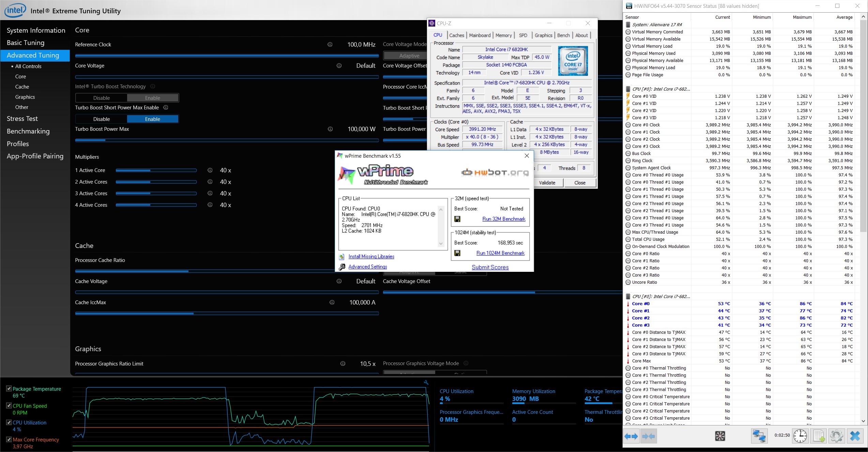Screen dimensions: 868x452
Task: Click info icon for Processor Graphics Voltage Mode
Action: pyautogui.click(x=466, y=363)
